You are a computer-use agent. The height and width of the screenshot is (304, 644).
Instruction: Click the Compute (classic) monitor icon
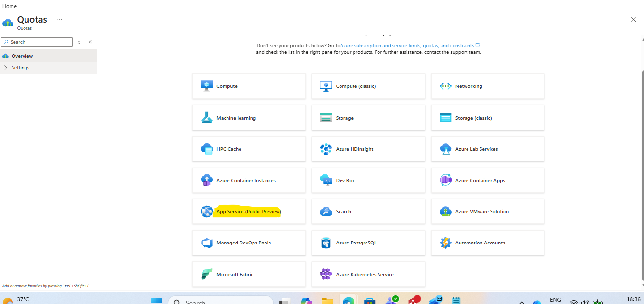326,86
